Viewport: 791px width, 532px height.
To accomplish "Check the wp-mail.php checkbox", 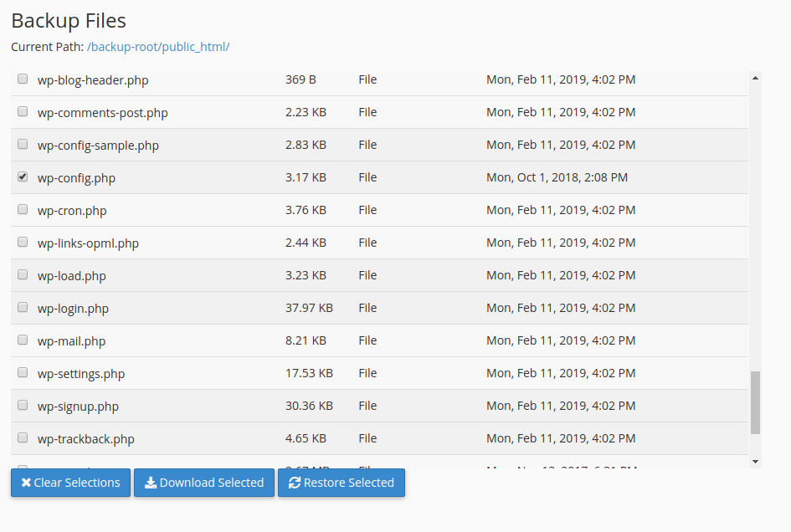I will tap(23, 340).
